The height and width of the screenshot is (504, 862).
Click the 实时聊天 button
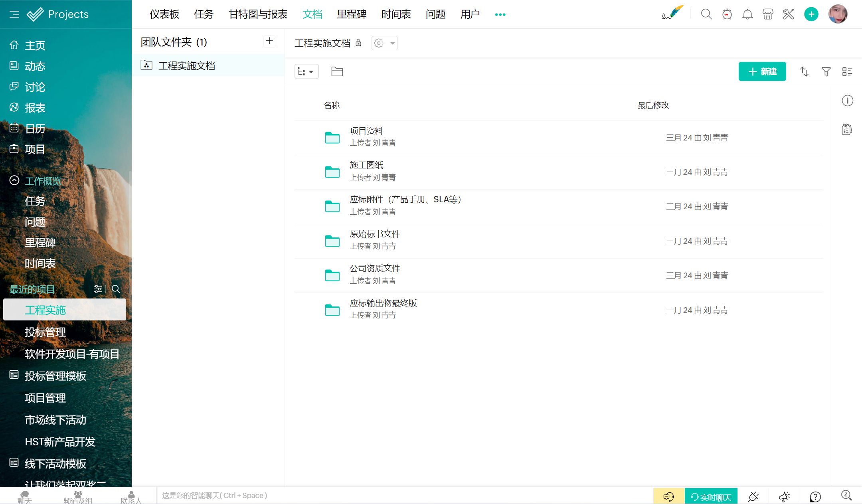tap(711, 496)
